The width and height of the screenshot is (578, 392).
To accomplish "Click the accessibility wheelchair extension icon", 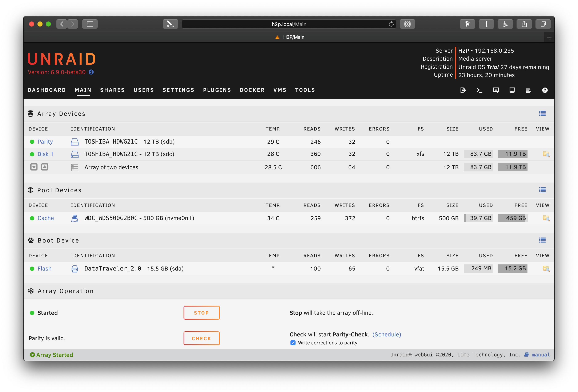I will click(505, 24).
